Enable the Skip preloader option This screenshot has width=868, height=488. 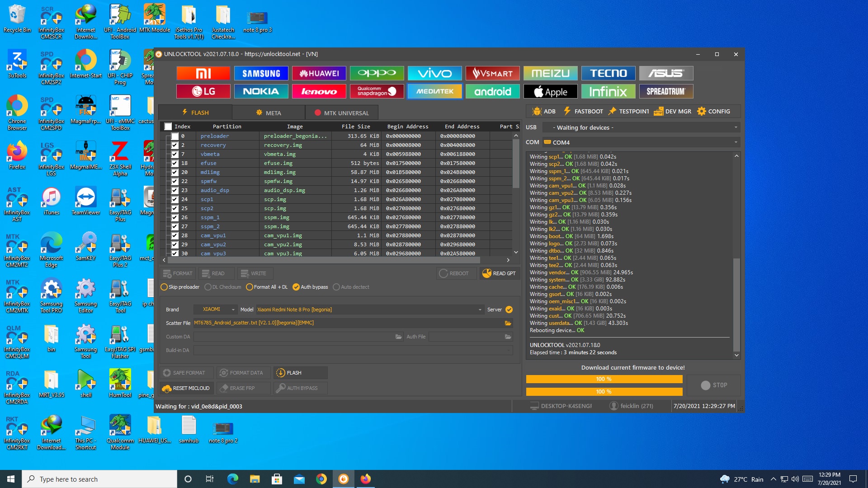(180, 287)
